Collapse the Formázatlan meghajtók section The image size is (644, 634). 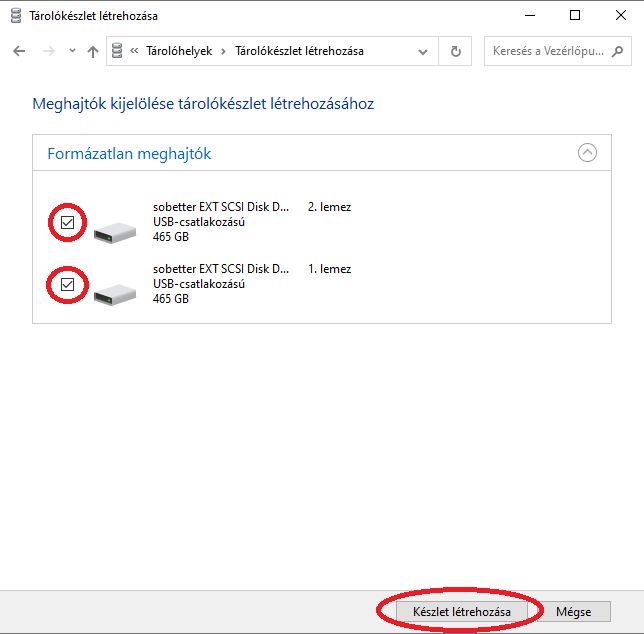point(587,153)
